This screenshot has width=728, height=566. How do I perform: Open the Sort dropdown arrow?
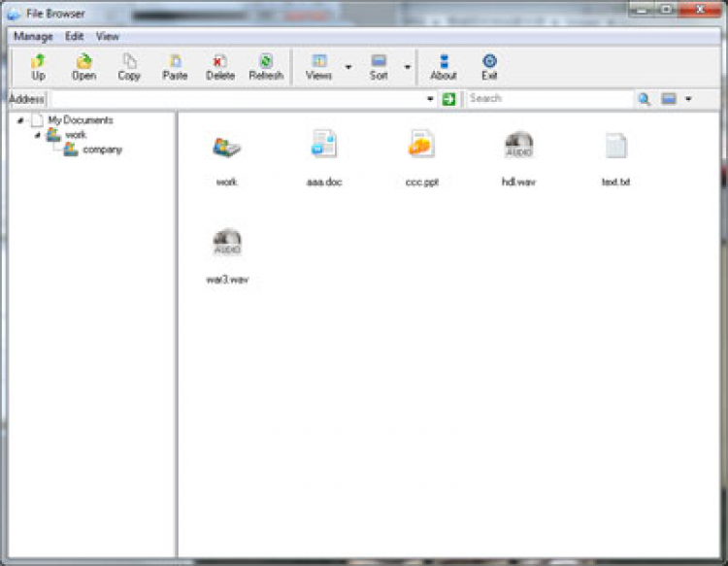[407, 67]
